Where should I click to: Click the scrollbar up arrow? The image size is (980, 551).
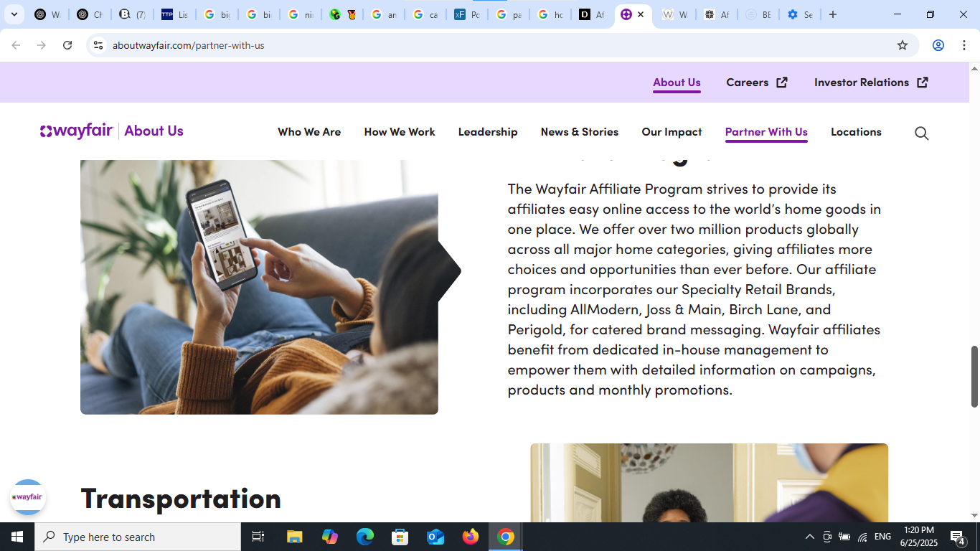[x=974, y=68]
